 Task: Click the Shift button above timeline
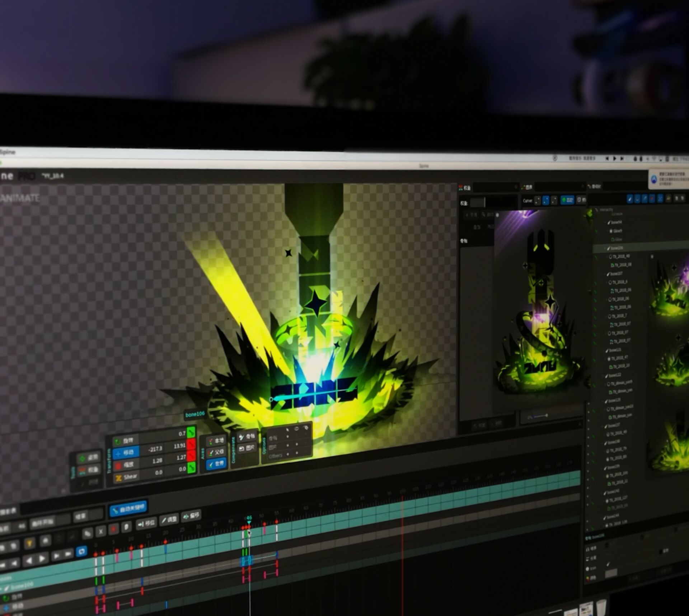point(191,516)
